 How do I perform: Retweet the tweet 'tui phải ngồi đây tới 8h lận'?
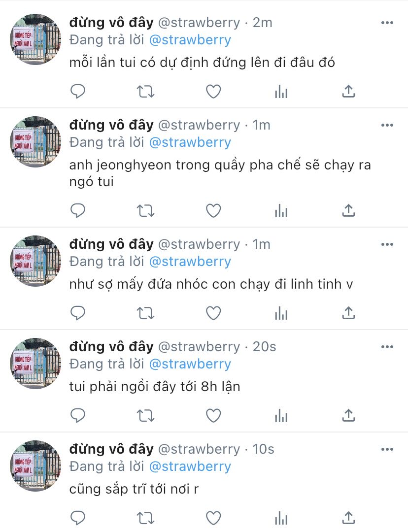coord(145,416)
